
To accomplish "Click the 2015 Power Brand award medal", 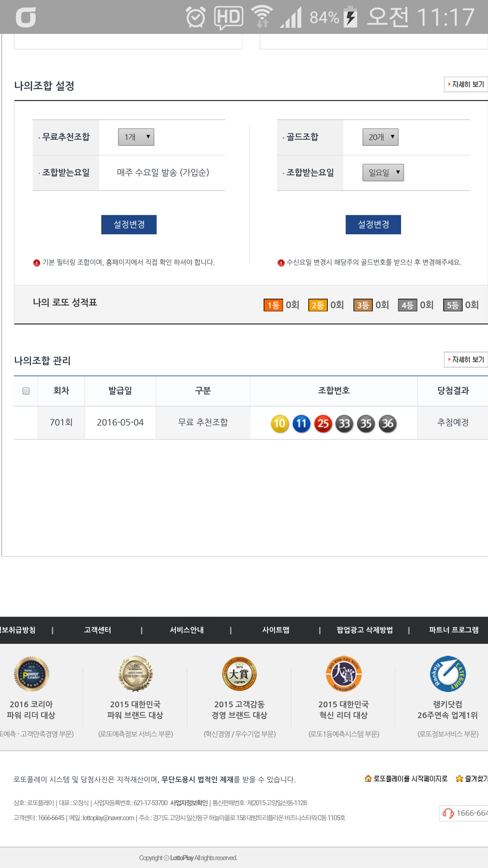I will tap(135, 674).
